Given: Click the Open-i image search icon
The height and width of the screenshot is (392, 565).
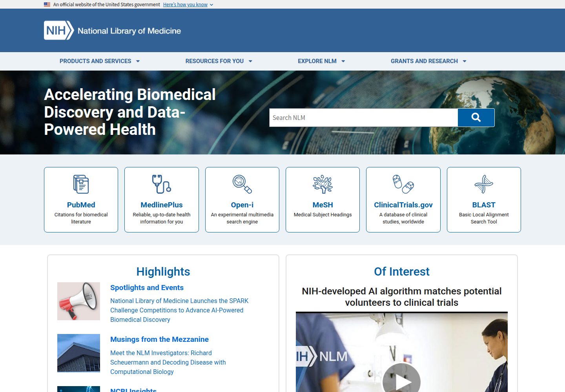Looking at the screenshot, I should (242, 184).
